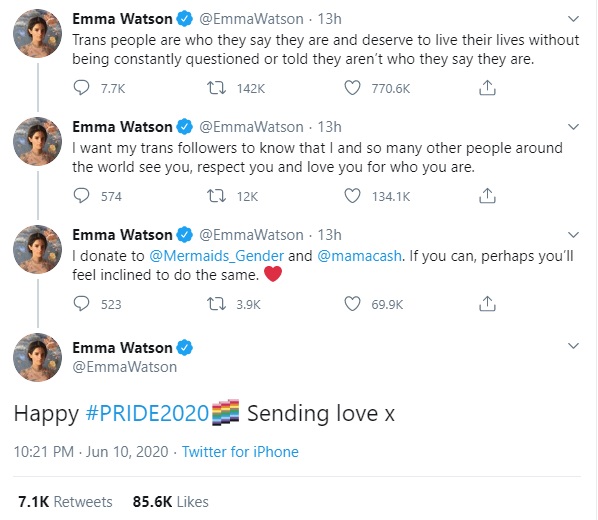
Task: Open the #PRIDE2020 hashtag
Action: 147,413
